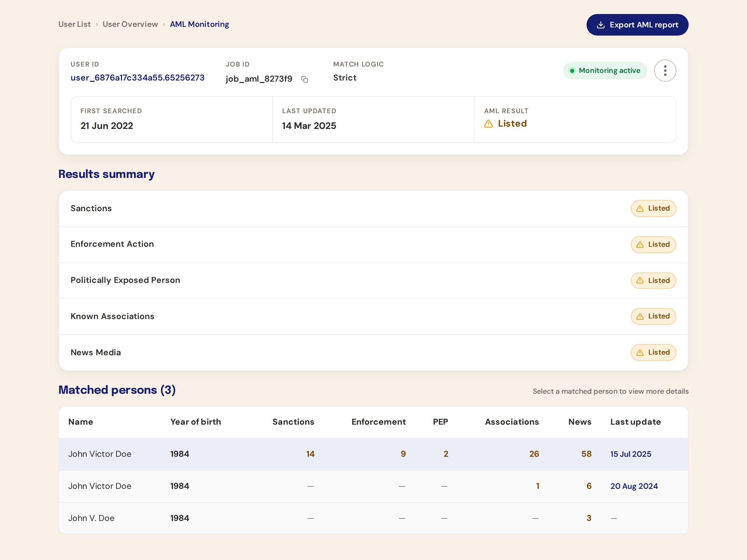The width and height of the screenshot is (747, 560).
Task: Click the Strict match logic value
Action: pyautogui.click(x=345, y=78)
